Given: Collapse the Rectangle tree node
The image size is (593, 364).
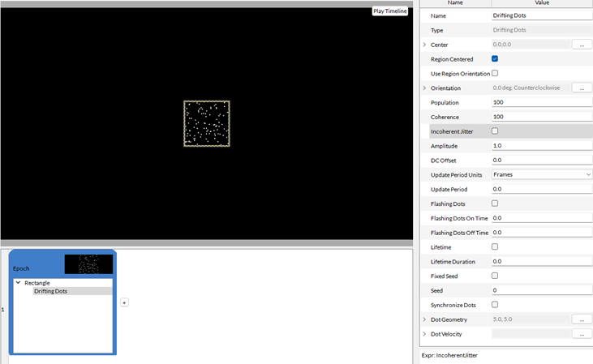Looking at the screenshot, I should point(19,283).
